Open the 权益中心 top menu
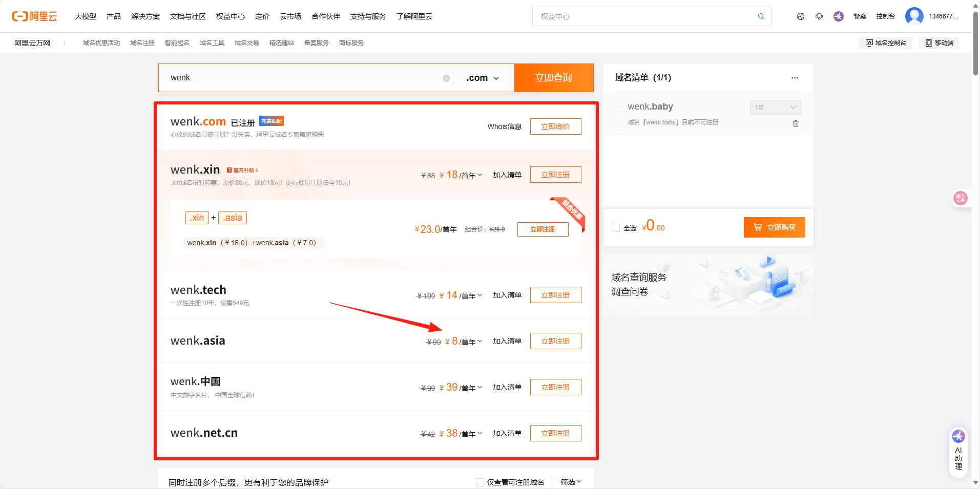Screen dimensions: 980x489 (x=231, y=16)
